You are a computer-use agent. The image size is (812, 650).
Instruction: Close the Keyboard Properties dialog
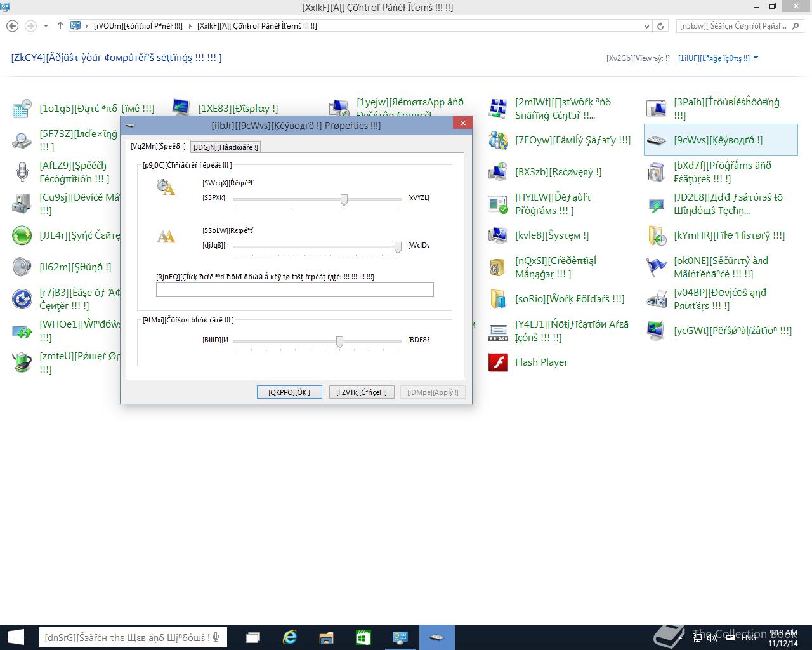click(462, 123)
